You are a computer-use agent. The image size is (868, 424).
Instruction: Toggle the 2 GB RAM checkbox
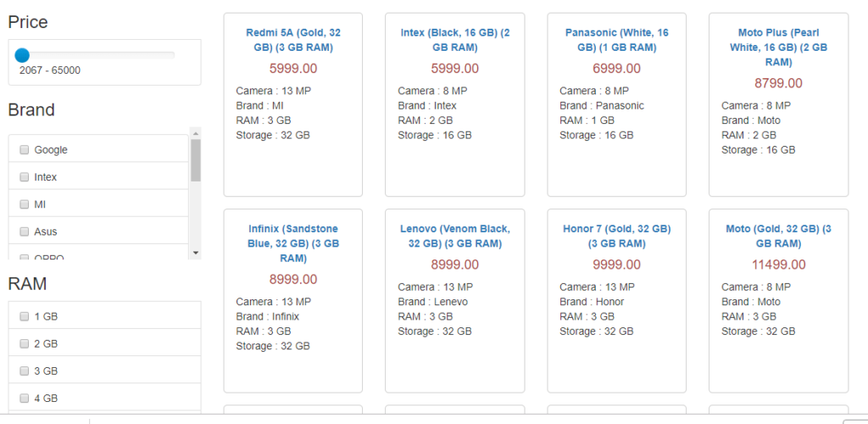[x=25, y=343]
